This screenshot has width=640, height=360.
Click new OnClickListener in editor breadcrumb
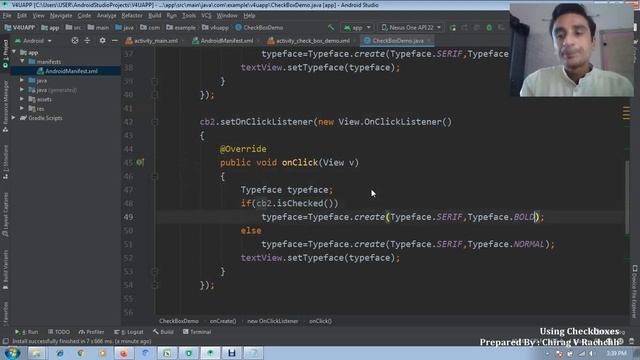pyautogui.click(x=273, y=321)
